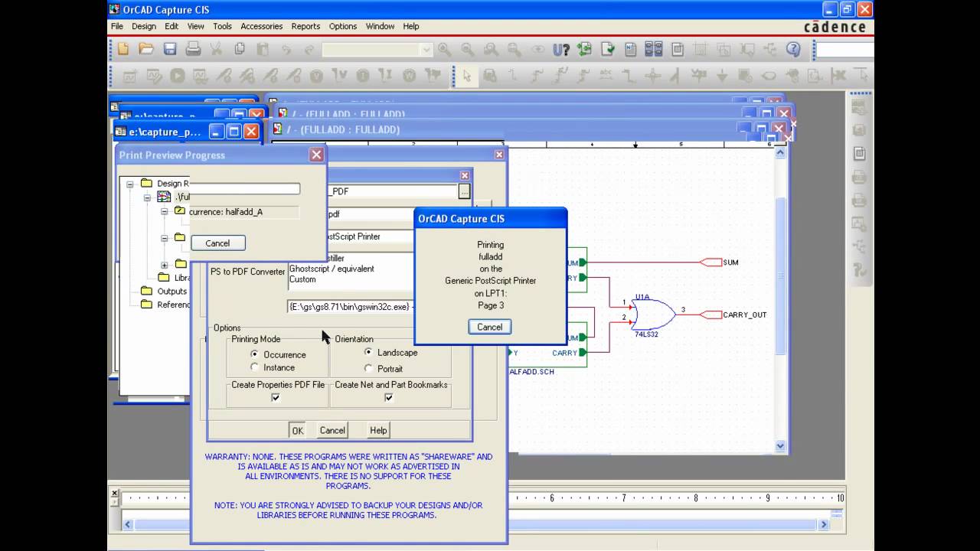The image size is (980, 551).
Task: Select 'Custom' converter option
Action: coord(302,279)
